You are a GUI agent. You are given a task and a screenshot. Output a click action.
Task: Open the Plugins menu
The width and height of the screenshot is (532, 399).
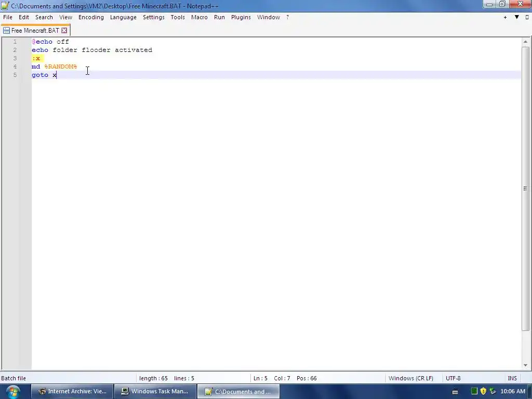click(x=241, y=17)
